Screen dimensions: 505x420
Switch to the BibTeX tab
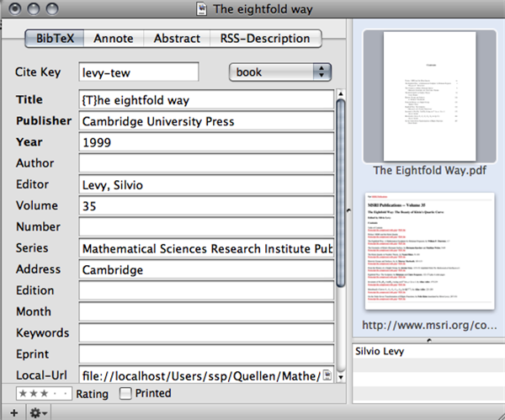coord(55,39)
